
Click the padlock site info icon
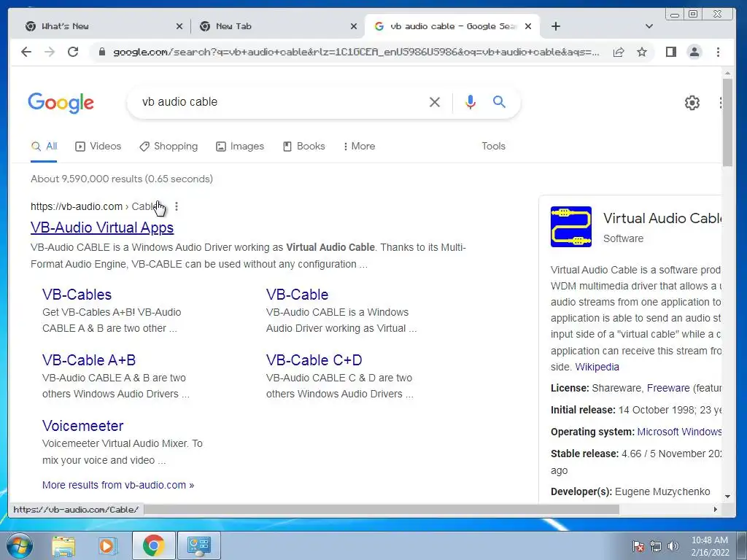(x=101, y=52)
